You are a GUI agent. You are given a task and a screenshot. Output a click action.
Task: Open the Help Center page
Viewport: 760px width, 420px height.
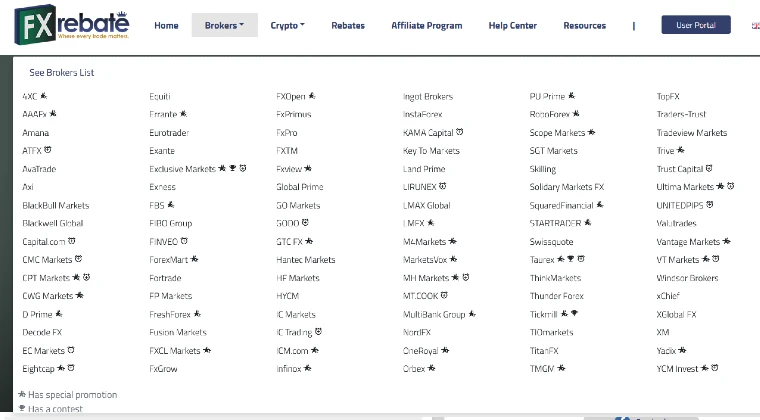point(512,26)
